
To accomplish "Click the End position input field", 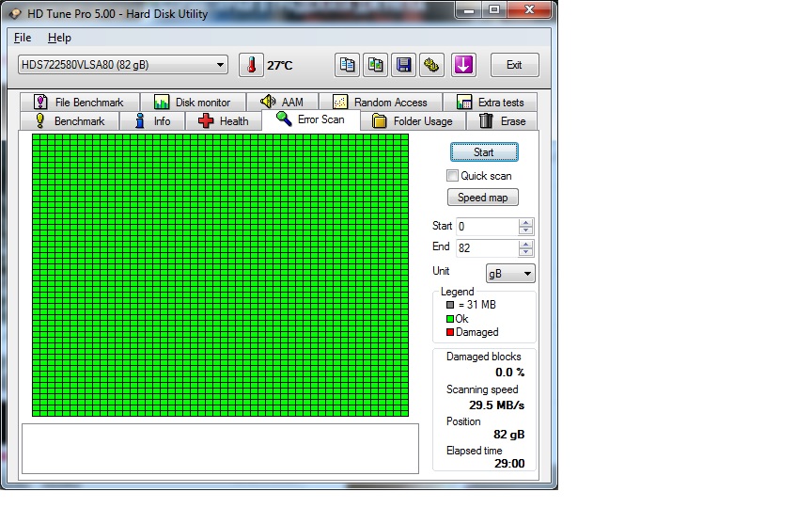I will coord(487,248).
